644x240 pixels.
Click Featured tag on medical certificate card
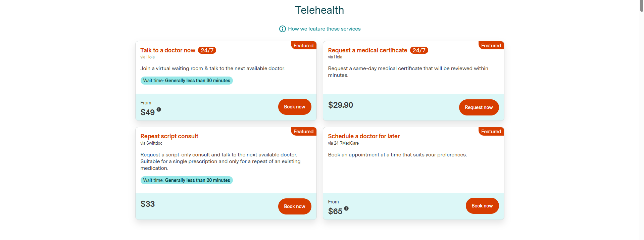coord(491,46)
